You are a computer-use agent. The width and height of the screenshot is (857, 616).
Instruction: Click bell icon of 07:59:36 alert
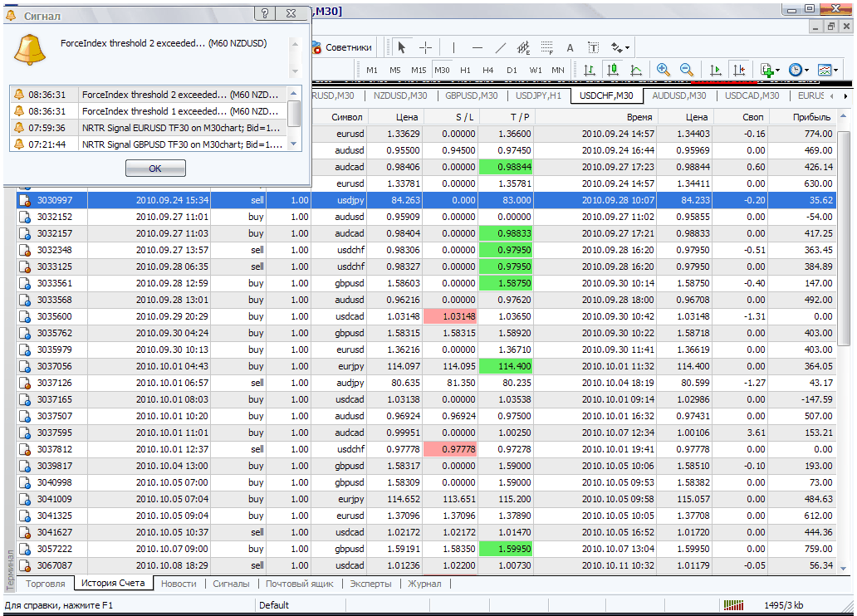click(19, 128)
